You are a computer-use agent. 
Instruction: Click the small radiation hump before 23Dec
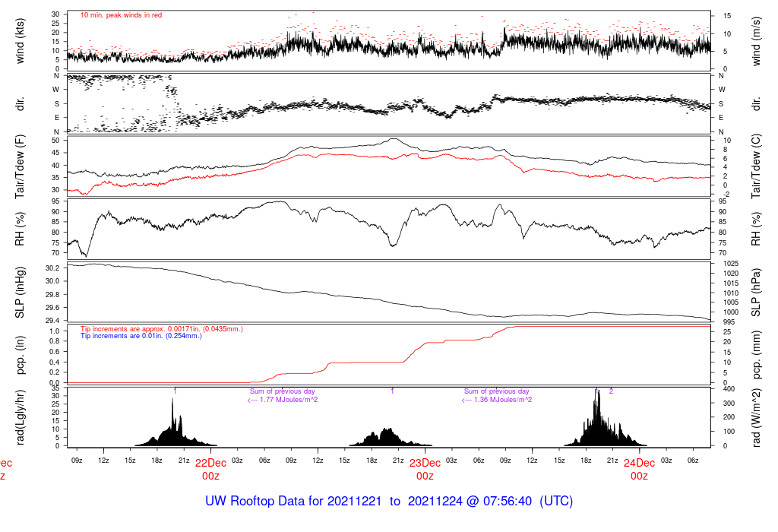tap(390, 438)
